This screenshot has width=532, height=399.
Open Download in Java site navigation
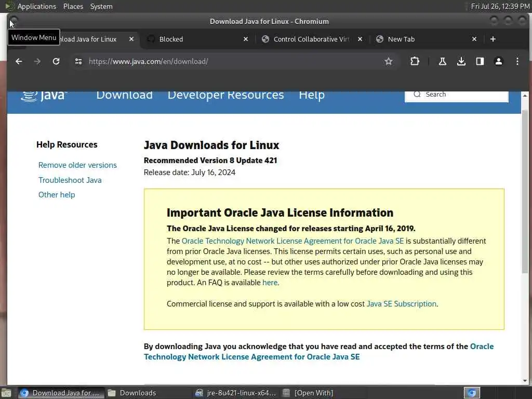pyautogui.click(x=125, y=95)
